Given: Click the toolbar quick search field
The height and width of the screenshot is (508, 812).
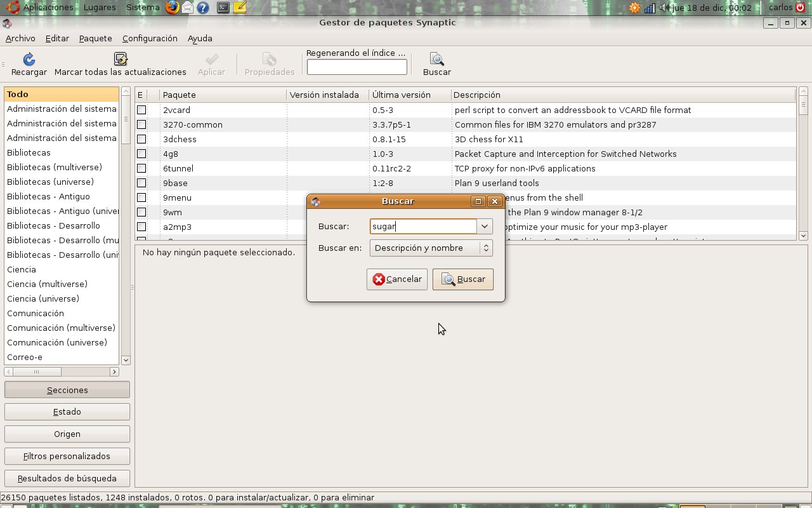Looking at the screenshot, I should pos(357,67).
